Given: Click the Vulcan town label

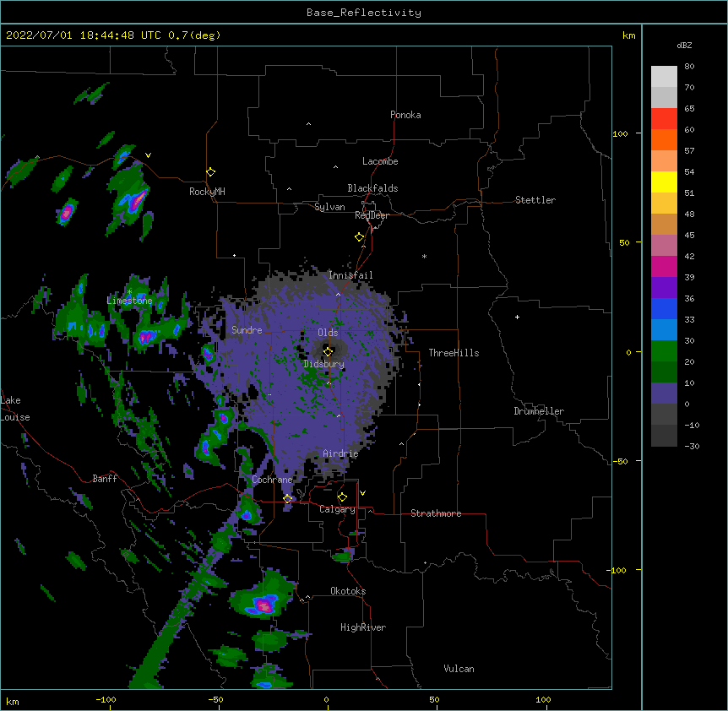Looking at the screenshot, I should [459, 669].
